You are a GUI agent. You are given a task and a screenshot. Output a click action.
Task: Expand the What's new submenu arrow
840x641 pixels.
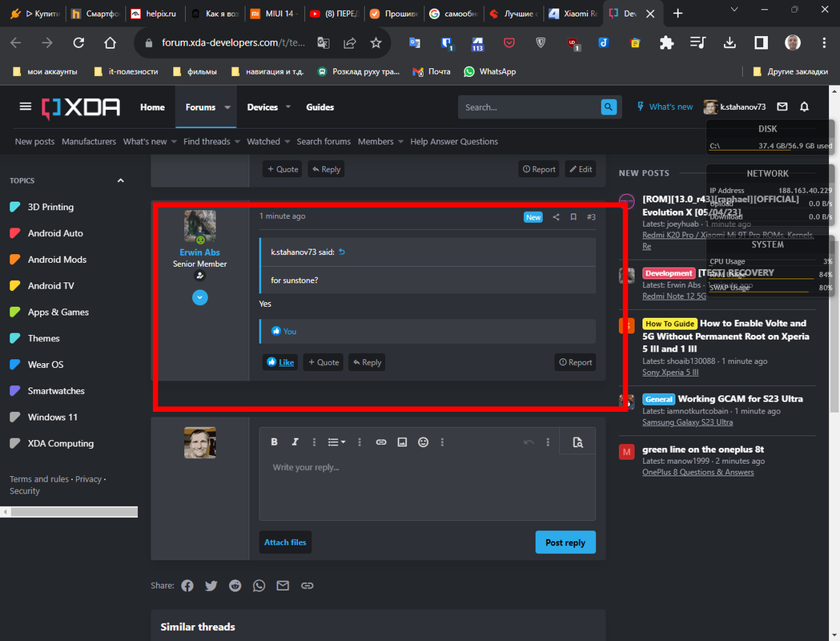coord(174,142)
